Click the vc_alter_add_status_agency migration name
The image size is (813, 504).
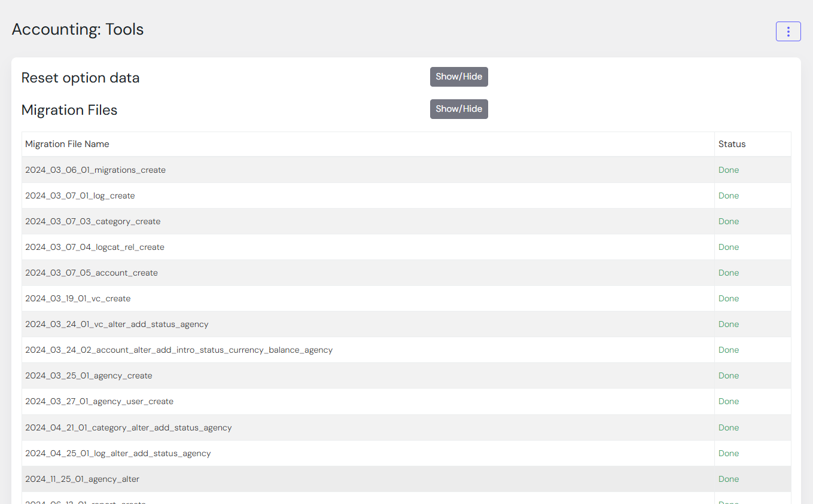click(x=117, y=324)
